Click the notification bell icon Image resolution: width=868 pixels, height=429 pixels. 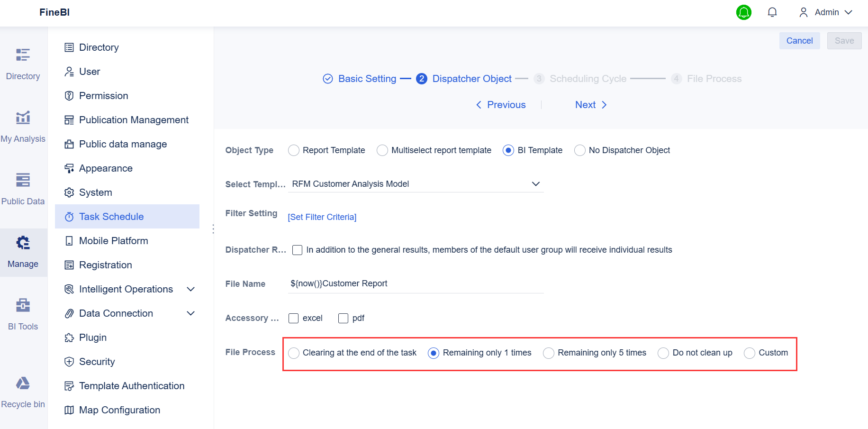point(772,12)
